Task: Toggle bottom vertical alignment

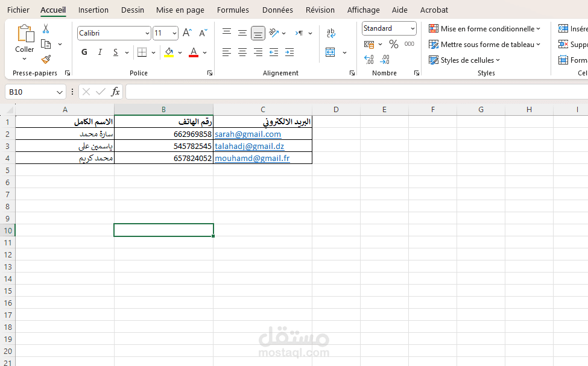Action: click(x=258, y=33)
